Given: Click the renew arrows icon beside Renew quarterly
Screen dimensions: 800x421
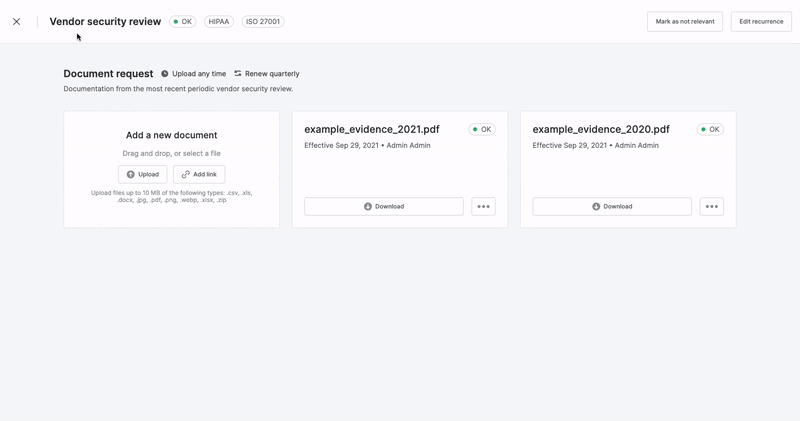Looking at the screenshot, I should 238,73.
